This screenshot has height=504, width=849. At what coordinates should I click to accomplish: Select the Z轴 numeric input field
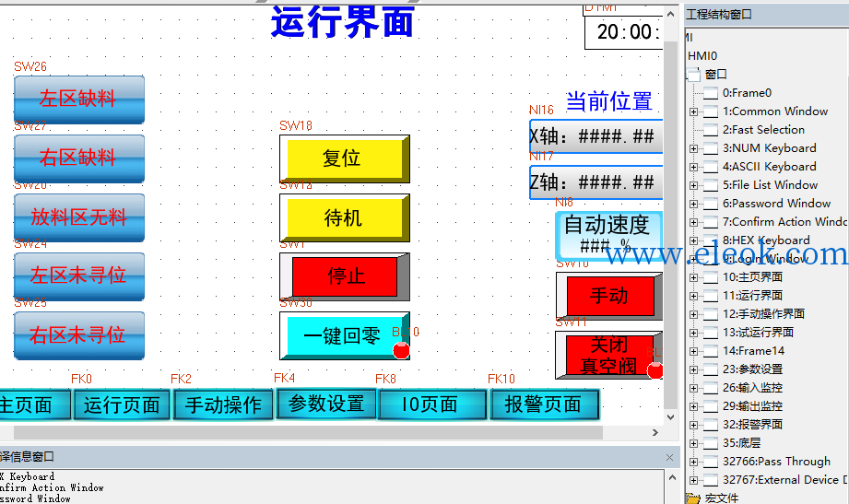(596, 182)
